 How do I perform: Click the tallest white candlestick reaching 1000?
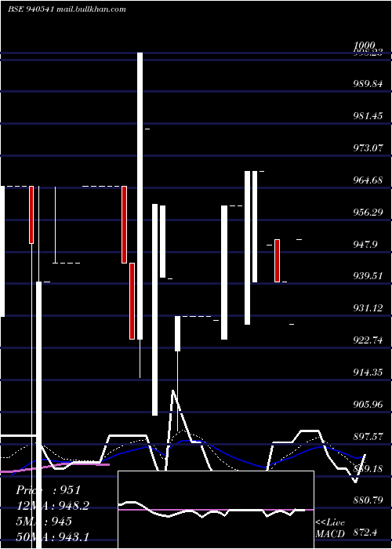pyautogui.click(x=140, y=196)
